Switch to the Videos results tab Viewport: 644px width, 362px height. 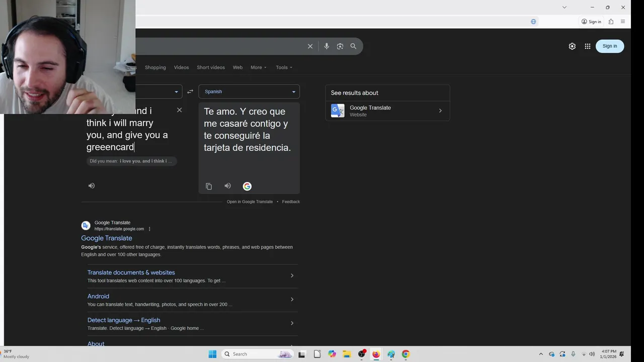(181, 67)
